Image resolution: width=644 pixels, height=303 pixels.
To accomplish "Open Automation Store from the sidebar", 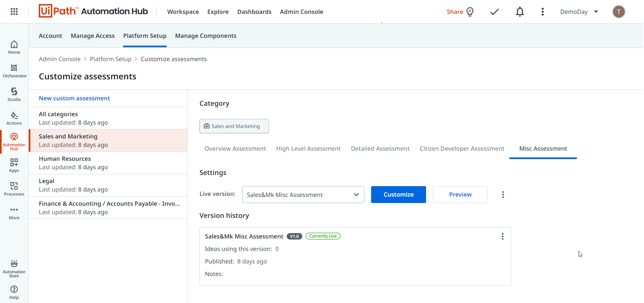I will coord(14,269).
